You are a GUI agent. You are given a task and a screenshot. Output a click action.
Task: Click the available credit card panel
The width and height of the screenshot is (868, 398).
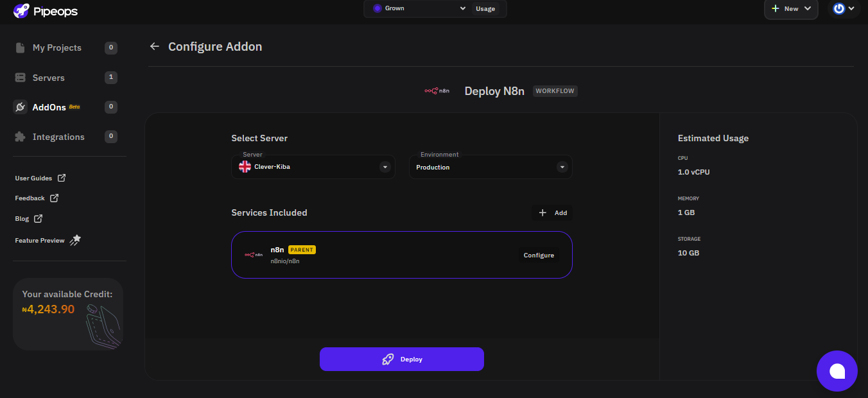click(68, 314)
